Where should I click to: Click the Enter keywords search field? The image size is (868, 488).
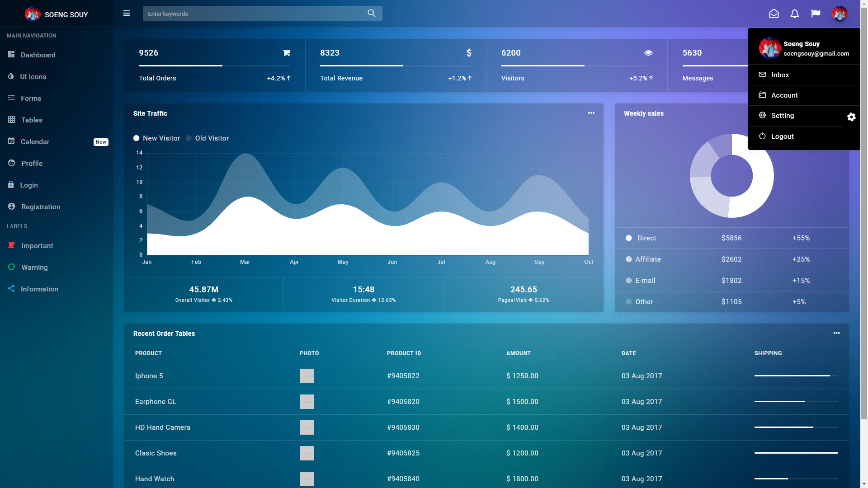pyautogui.click(x=253, y=14)
